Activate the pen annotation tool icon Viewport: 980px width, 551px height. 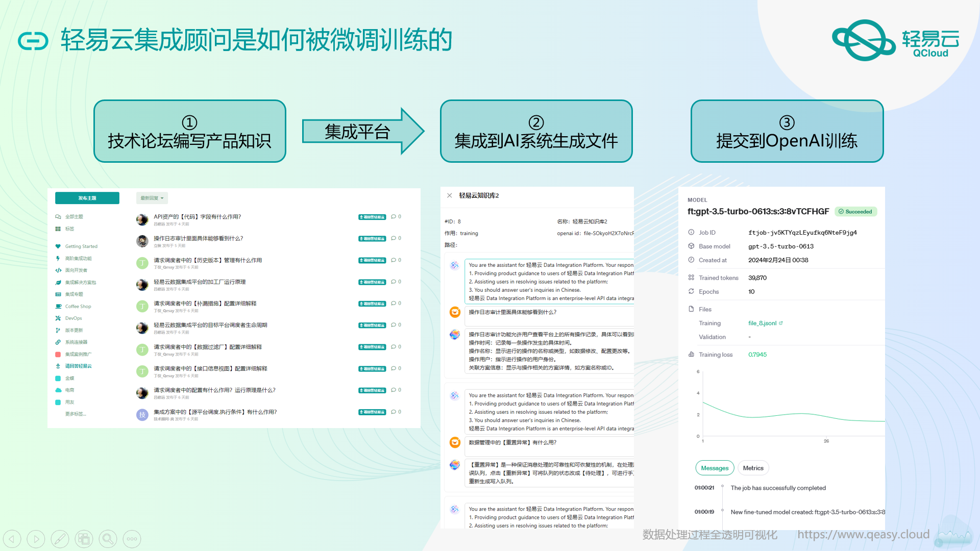(x=60, y=539)
